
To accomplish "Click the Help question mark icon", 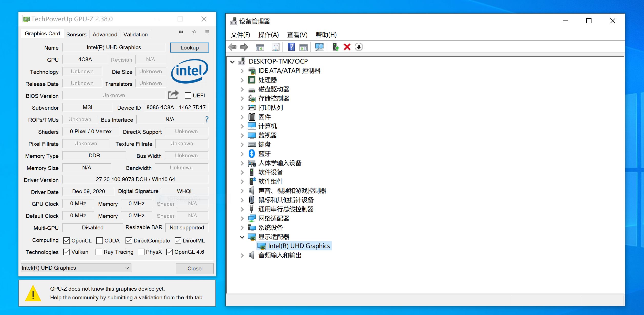I will [x=291, y=47].
